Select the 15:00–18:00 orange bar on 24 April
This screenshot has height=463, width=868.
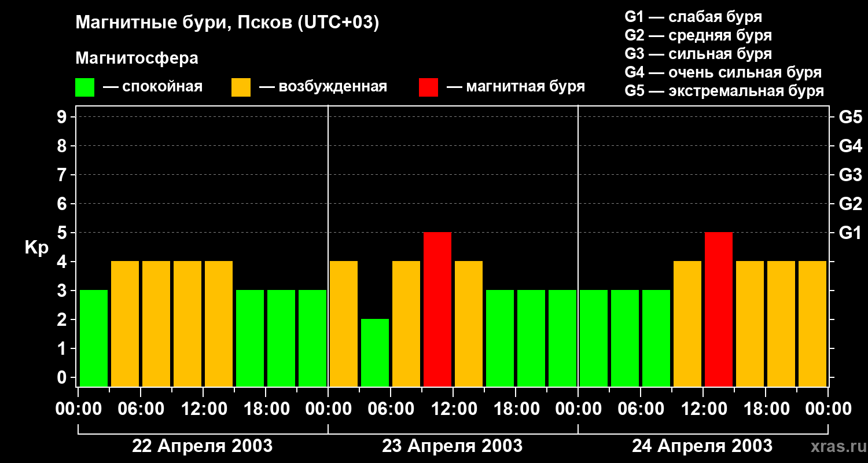750,324
